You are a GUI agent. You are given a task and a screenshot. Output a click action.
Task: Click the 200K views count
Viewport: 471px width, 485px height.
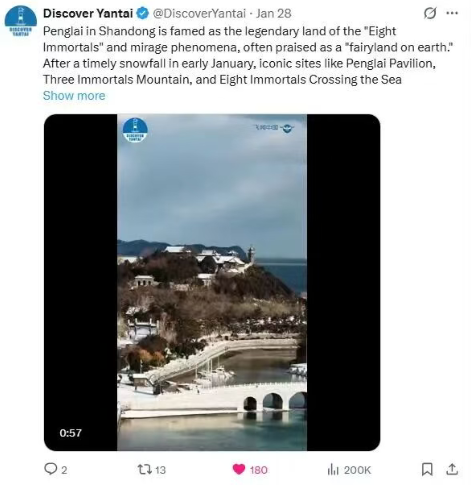(357, 470)
